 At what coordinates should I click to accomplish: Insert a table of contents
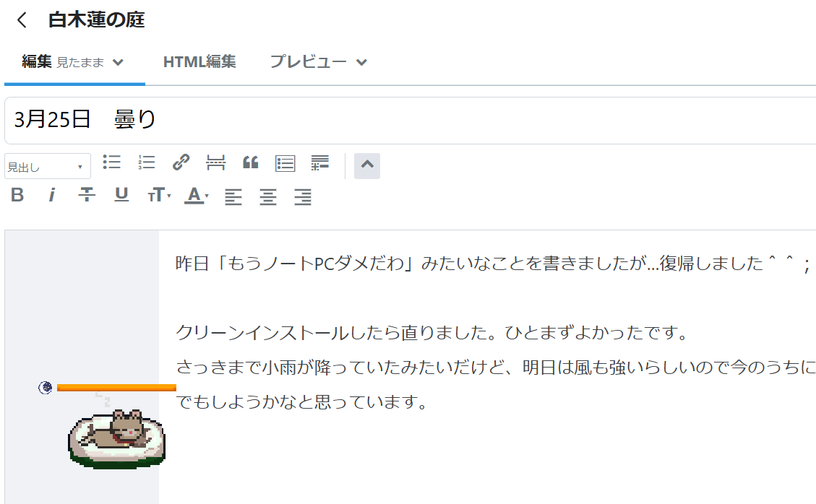[x=285, y=163]
